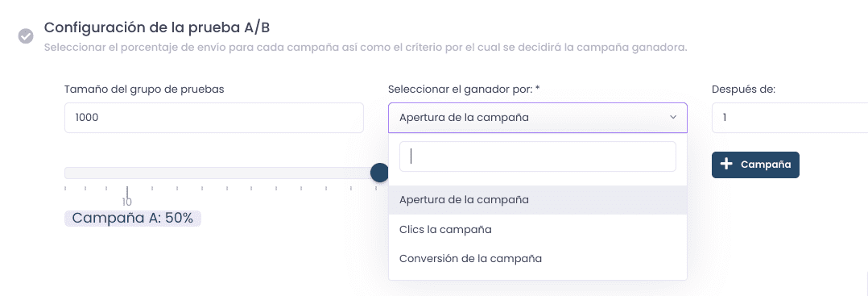Click the 'Después de:' label

[x=743, y=90]
